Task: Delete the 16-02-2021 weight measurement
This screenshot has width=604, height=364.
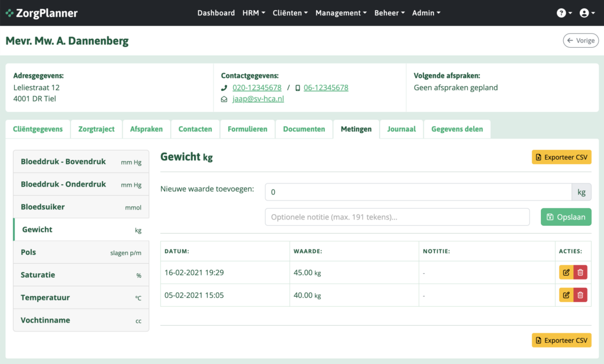Action: 580,273
